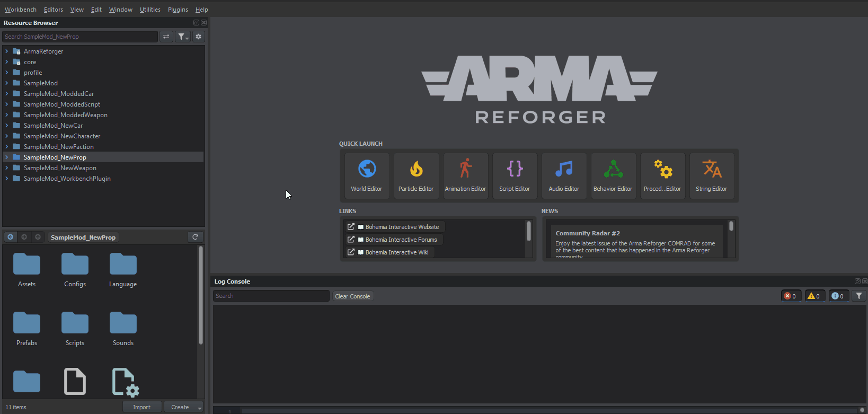Open the Workbench menu
The width and height of the screenshot is (868, 414).
point(21,10)
